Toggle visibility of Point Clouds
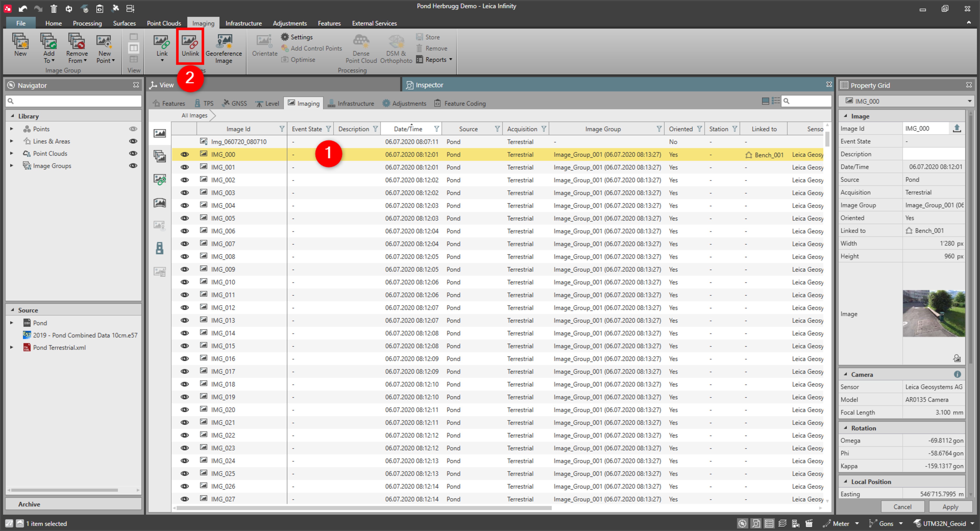The width and height of the screenshot is (980, 531). [x=133, y=153]
